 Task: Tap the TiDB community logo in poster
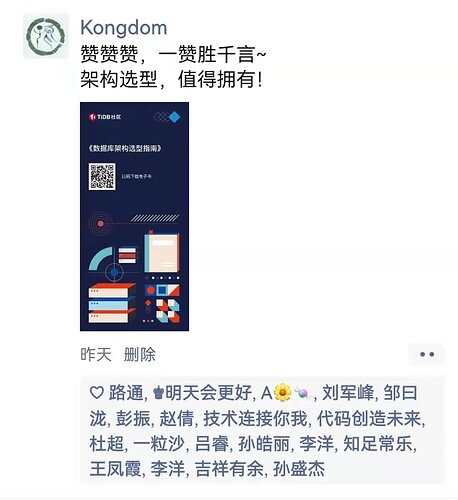[x=105, y=117]
